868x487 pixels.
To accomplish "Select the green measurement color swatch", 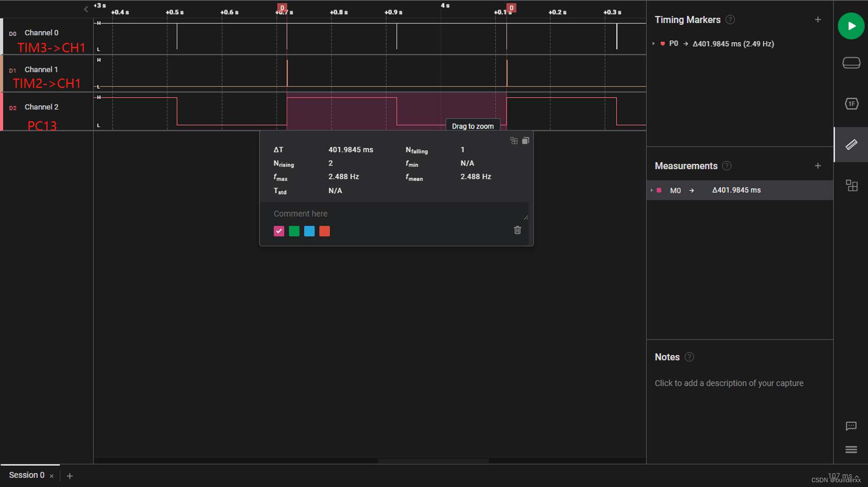I will point(294,231).
